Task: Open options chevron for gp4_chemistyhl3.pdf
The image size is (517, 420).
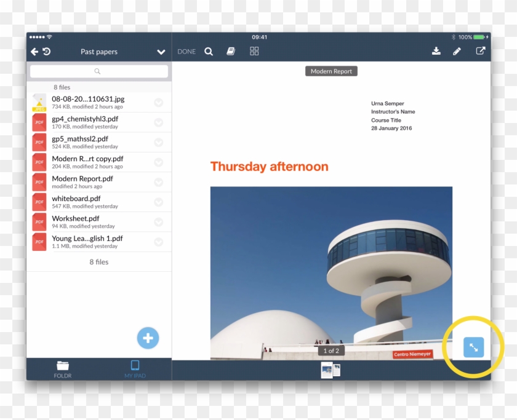Action: (159, 122)
